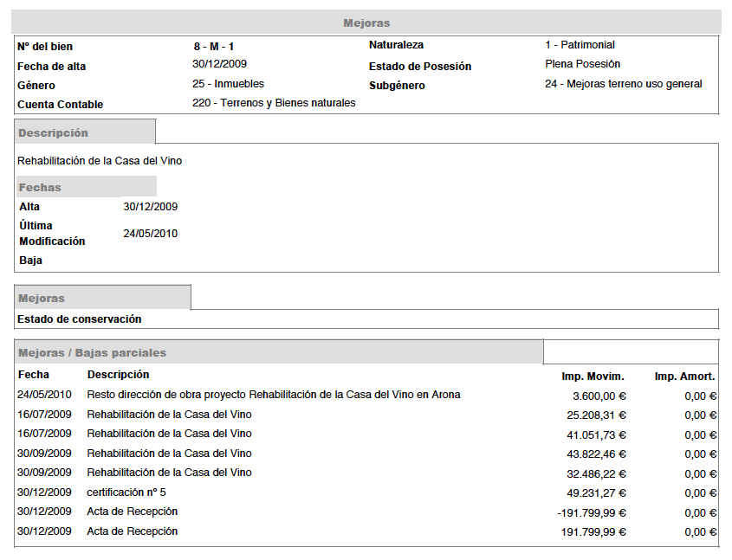Click the Subgénero value Mejoras terreno uso general
732x560 pixels.
623,84
